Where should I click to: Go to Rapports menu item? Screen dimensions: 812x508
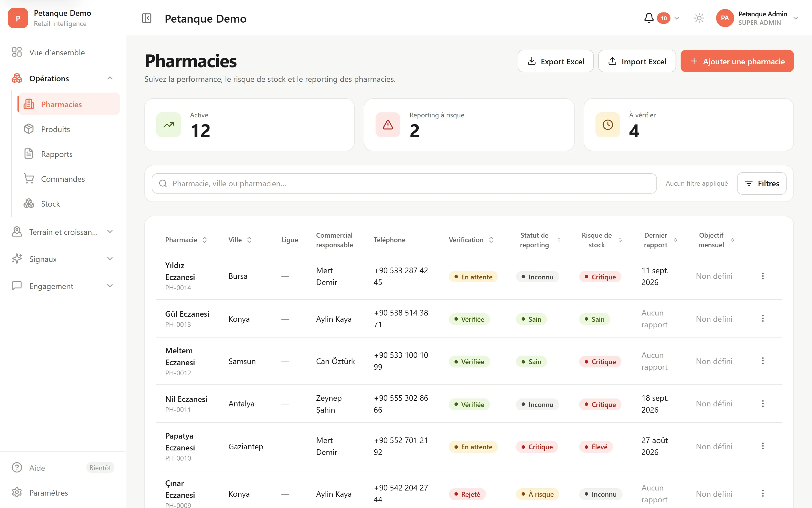coord(69,154)
